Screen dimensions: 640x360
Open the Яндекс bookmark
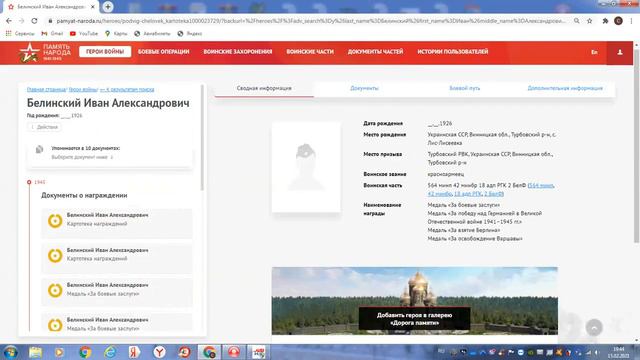(x=190, y=33)
